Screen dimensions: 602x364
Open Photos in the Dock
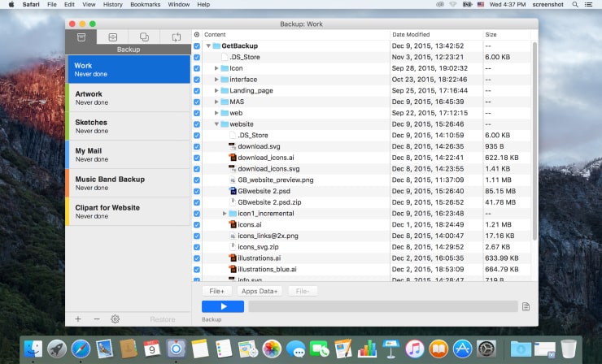point(272,349)
